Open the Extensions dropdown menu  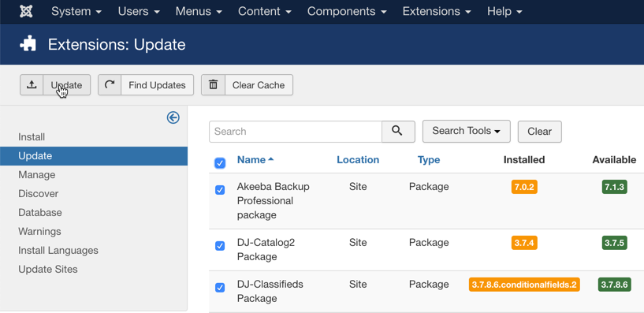point(437,12)
